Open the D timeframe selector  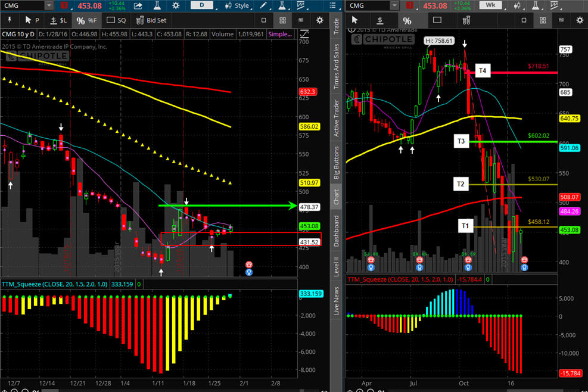pyautogui.click(x=202, y=5)
